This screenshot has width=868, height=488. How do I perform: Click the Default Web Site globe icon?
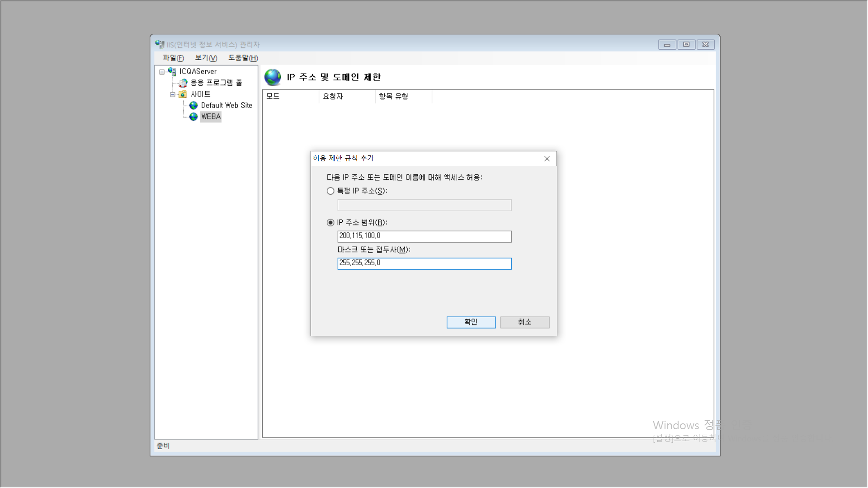pyautogui.click(x=193, y=105)
